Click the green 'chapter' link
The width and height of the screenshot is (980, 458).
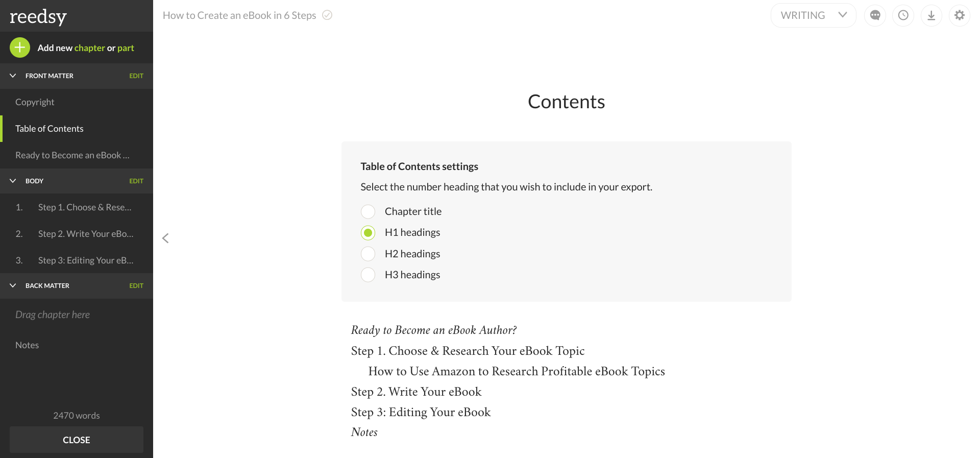89,48
